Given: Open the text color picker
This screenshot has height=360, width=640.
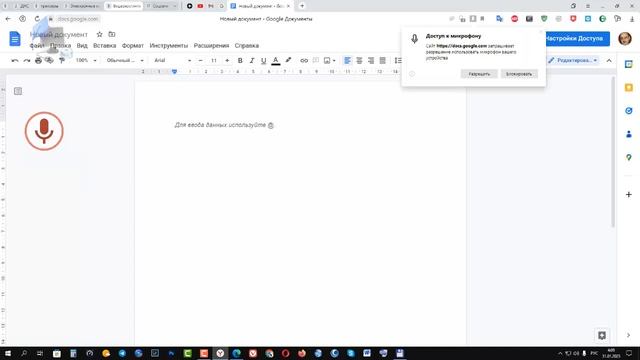Looking at the screenshot, I should coord(276,60).
